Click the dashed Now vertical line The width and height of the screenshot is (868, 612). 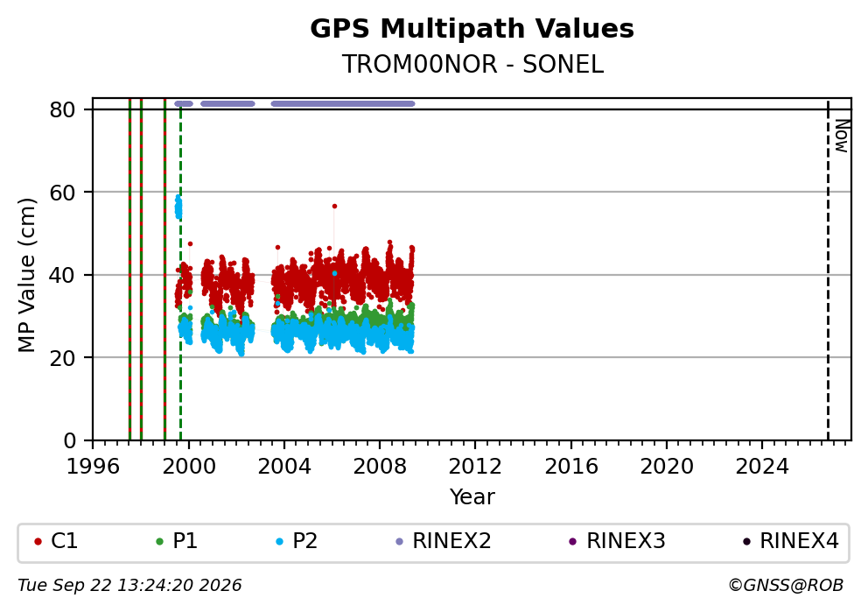(828, 271)
